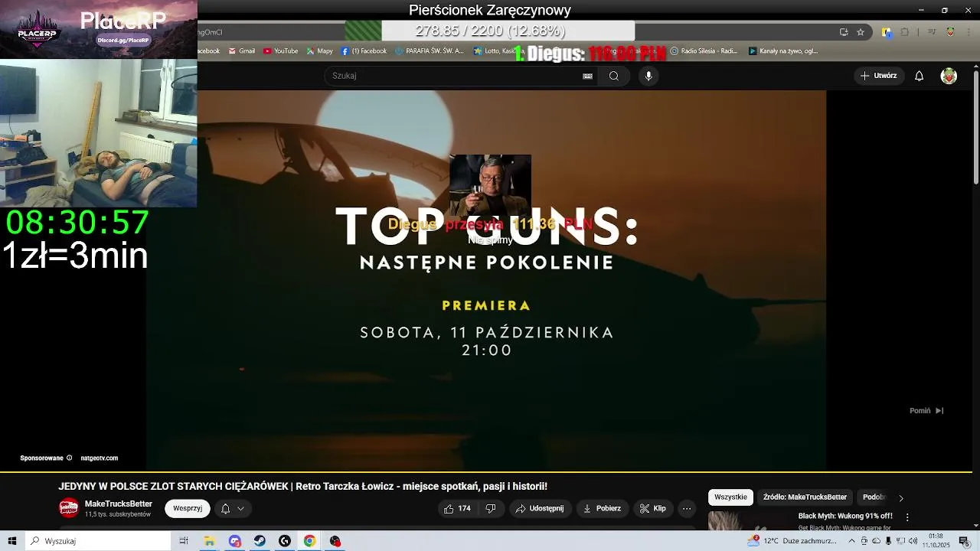The image size is (980, 551).
Task: Click the natgeotv.com sponsor link
Action: click(x=99, y=458)
